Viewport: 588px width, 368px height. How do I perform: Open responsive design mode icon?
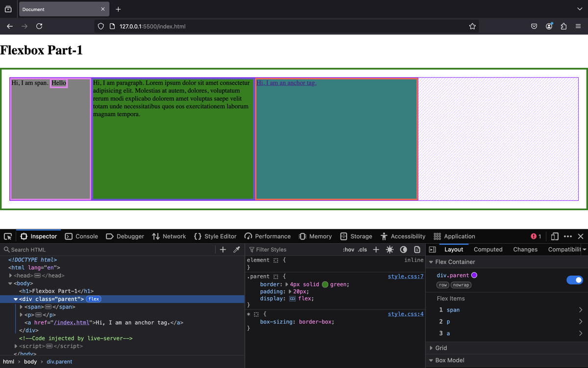tap(555, 237)
